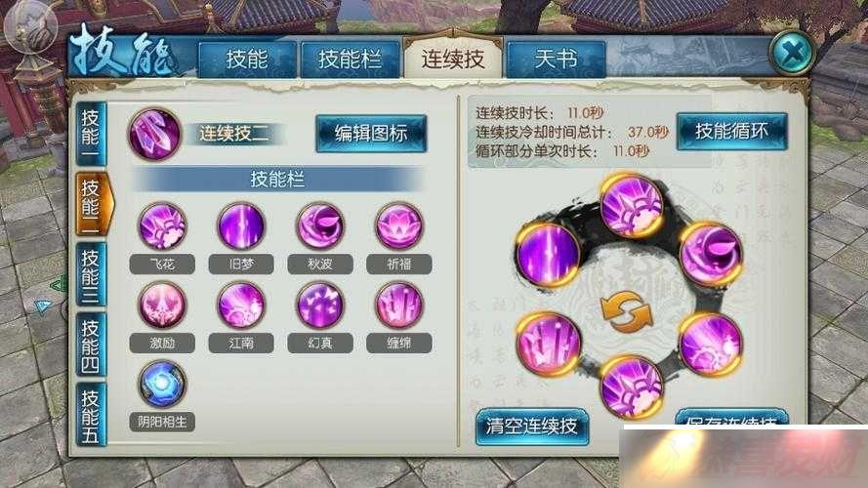Choose the 秋波 skill icon

tap(320, 226)
